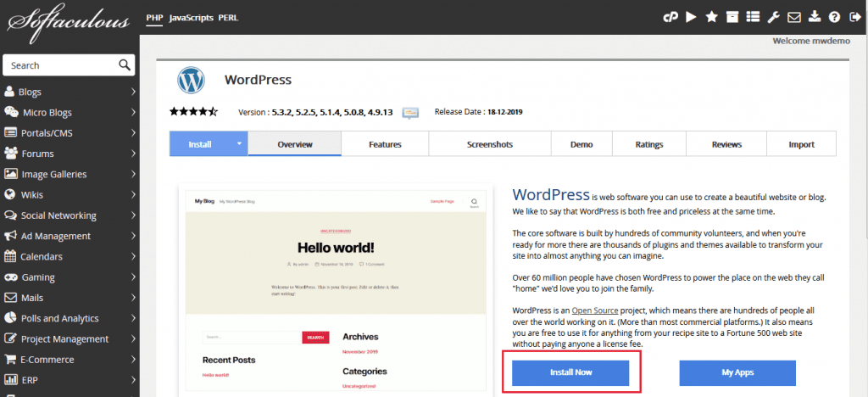
Task: Switch to the Features tab
Action: click(x=386, y=144)
